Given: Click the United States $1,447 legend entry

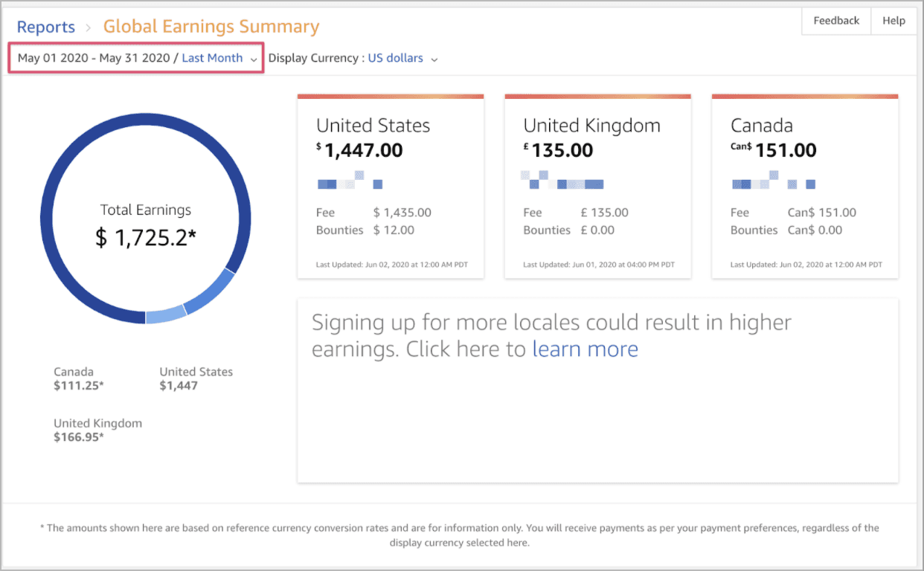Looking at the screenshot, I should tap(196, 378).
